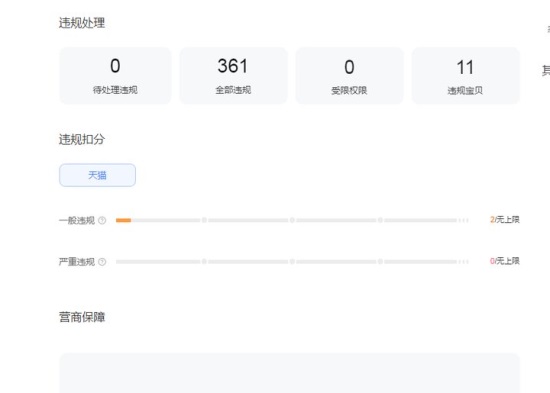Open the 待处理违规 card showing 0
This screenshot has height=393, width=550.
point(115,75)
